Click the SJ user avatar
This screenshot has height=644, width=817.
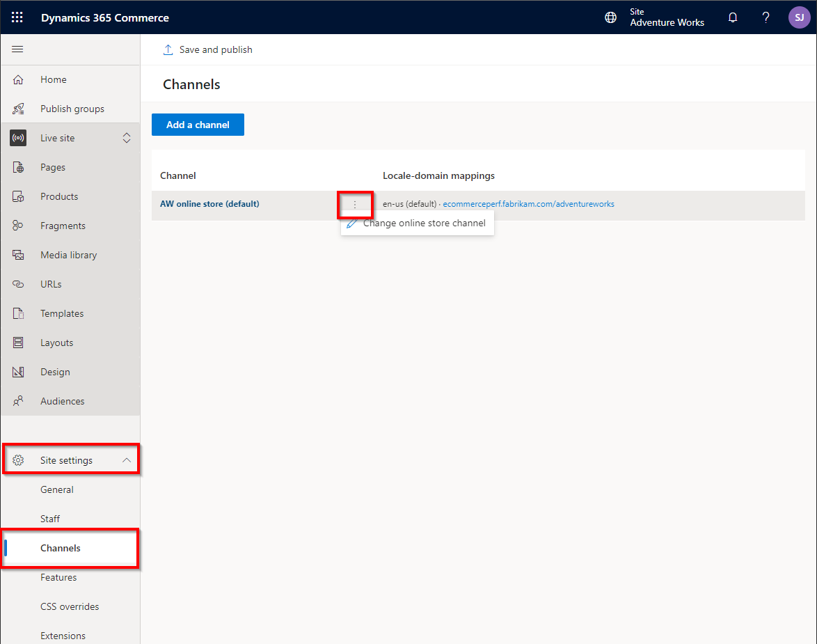799,17
